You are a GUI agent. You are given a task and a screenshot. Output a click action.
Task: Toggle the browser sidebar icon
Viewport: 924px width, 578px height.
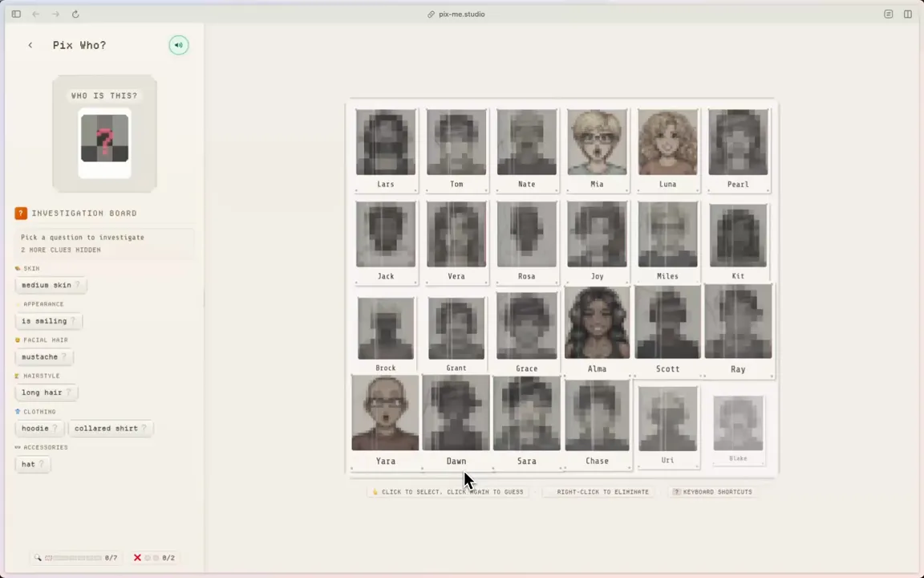pyautogui.click(x=16, y=14)
